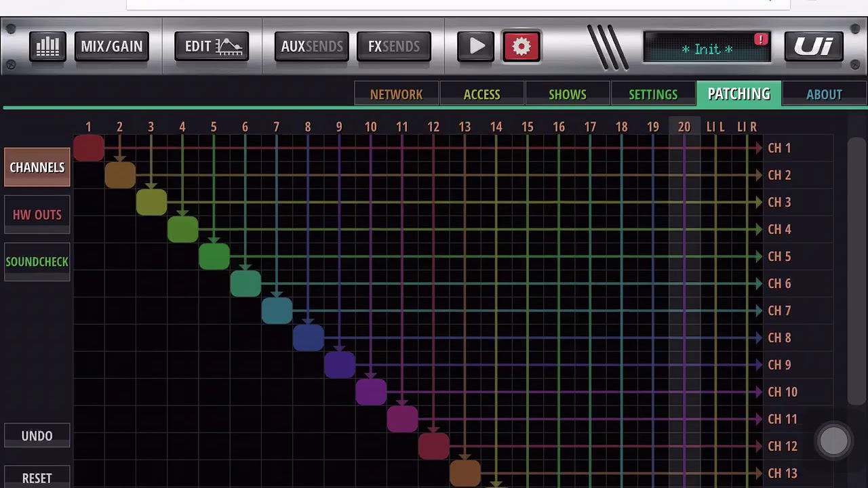
Task: Toggle patch node input 8 to CH 8
Action: [x=308, y=338]
